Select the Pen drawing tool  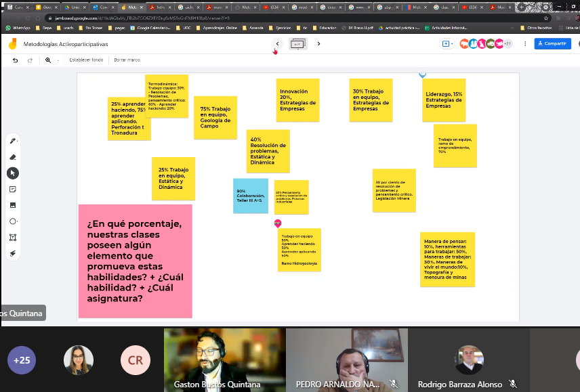pos(13,141)
